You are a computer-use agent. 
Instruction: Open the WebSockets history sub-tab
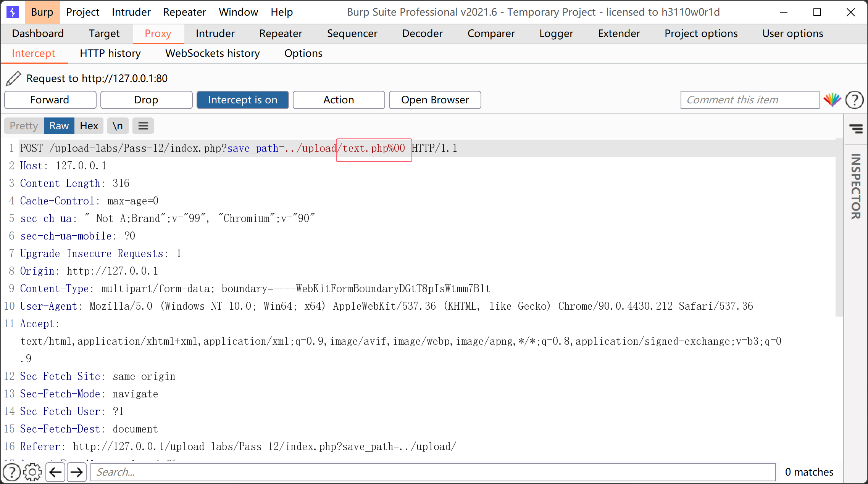click(x=212, y=53)
